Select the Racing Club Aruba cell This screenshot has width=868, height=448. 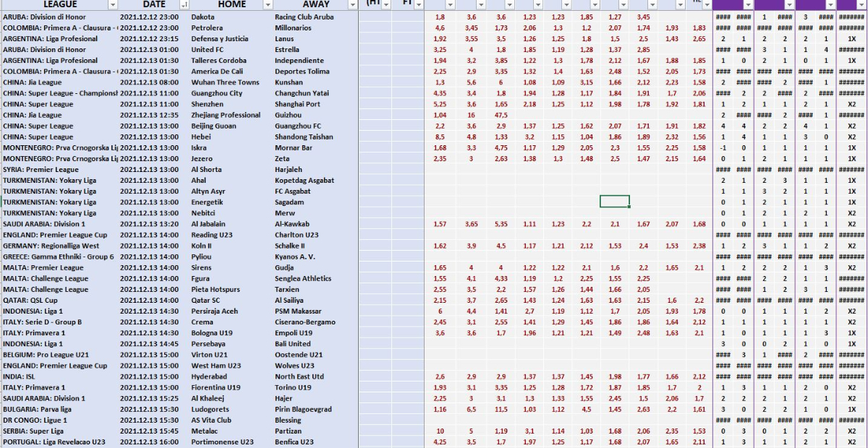tap(304, 17)
